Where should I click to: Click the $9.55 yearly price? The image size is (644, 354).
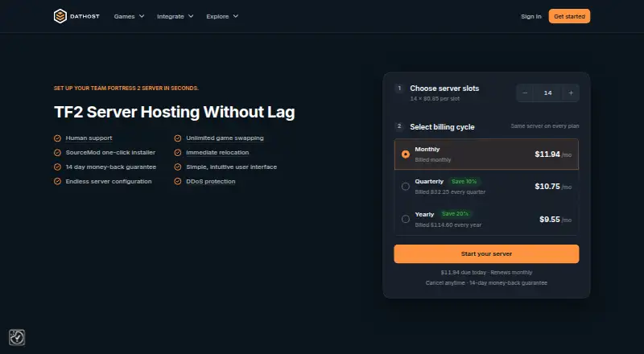550,220
